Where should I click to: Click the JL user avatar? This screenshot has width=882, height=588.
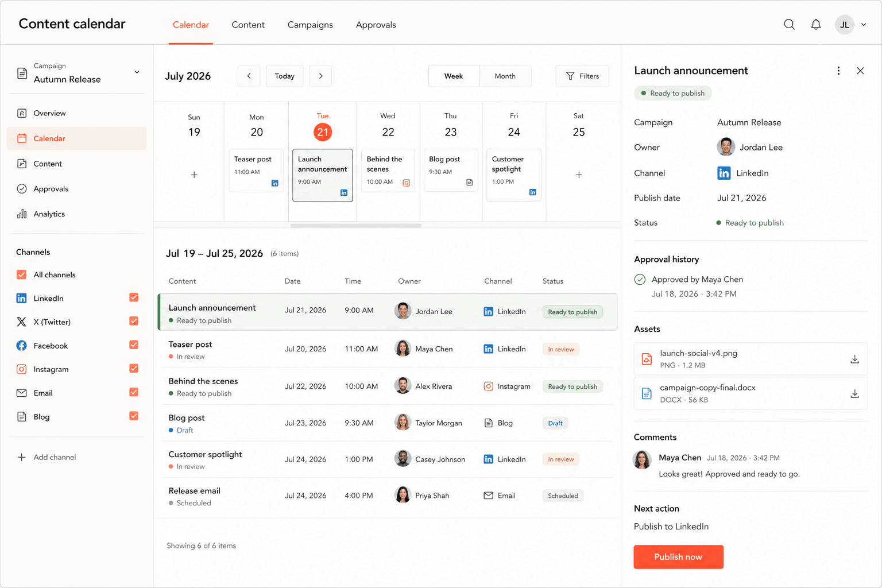[x=844, y=25]
